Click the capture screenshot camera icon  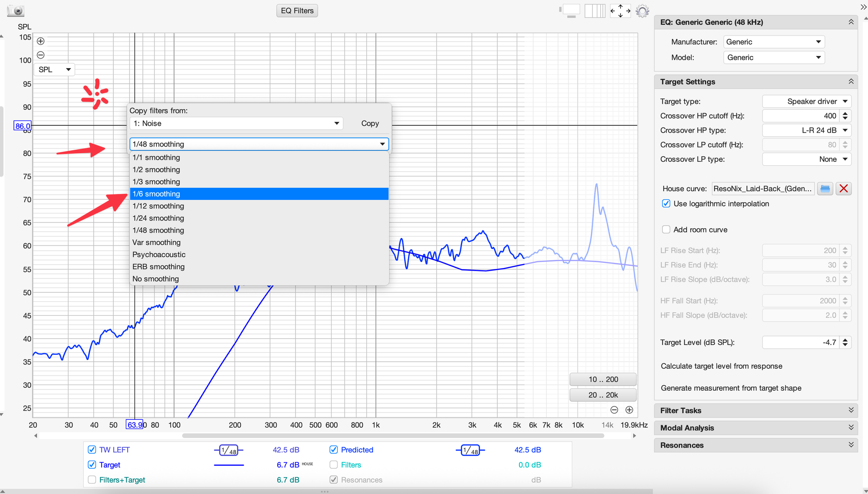[16, 10]
